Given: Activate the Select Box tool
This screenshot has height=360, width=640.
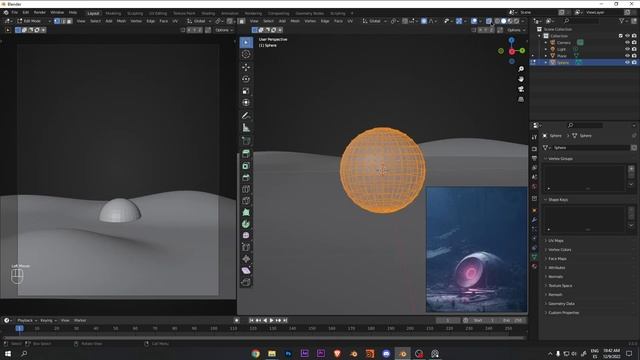Looking at the screenshot, I should click(246, 42).
